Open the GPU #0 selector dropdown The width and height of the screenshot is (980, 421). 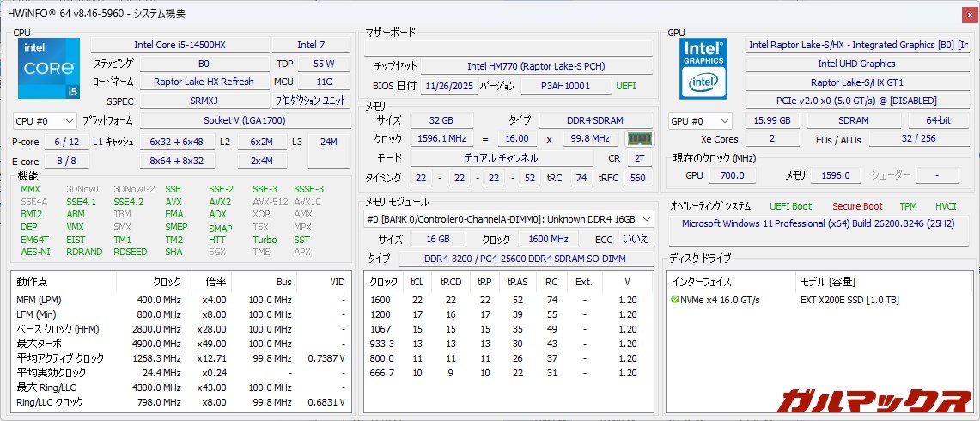[x=700, y=121]
